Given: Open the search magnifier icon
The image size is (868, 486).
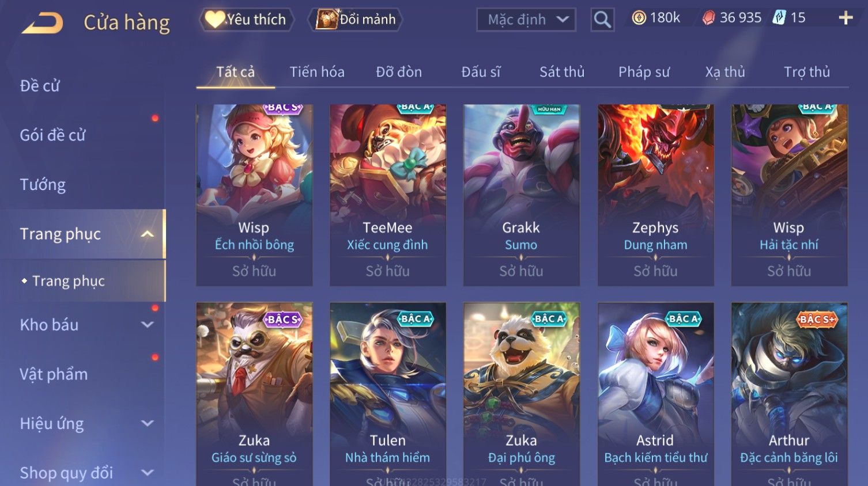Looking at the screenshot, I should click(602, 20).
